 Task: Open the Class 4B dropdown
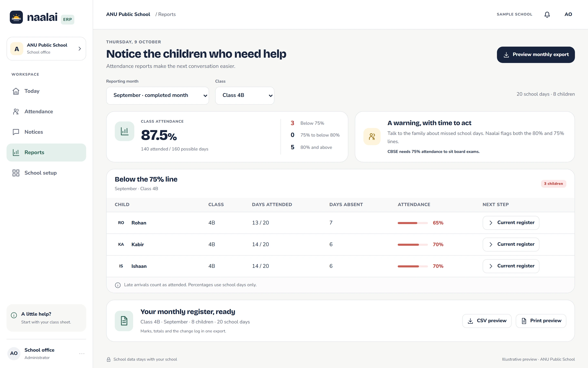point(245,95)
